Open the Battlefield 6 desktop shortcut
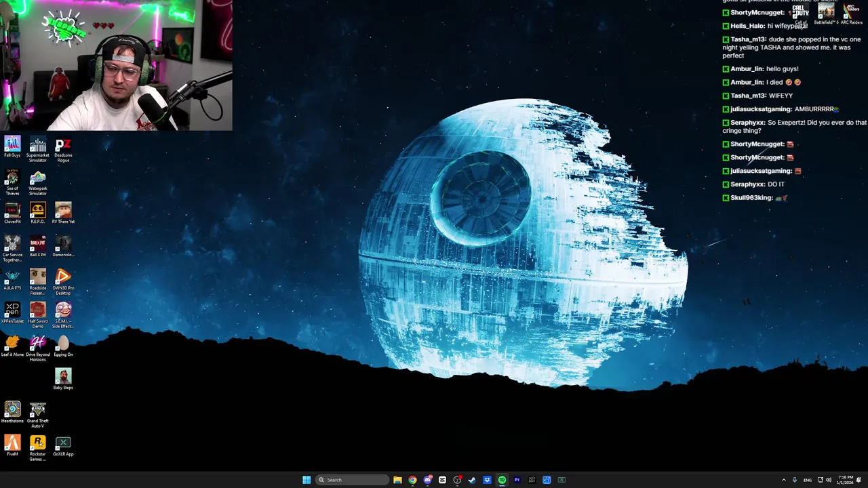Image resolution: width=868 pixels, height=488 pixels. pyautogui.click(x=826, y=14)
